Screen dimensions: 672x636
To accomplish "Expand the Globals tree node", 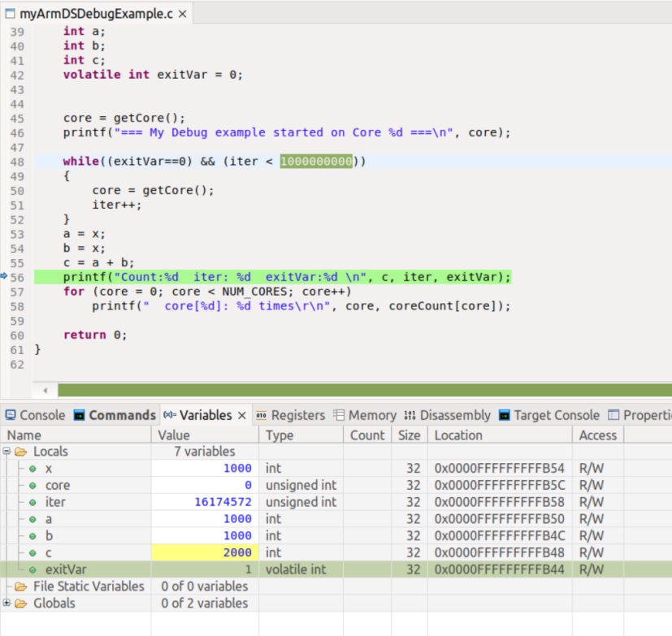I will tap(7, 604).
